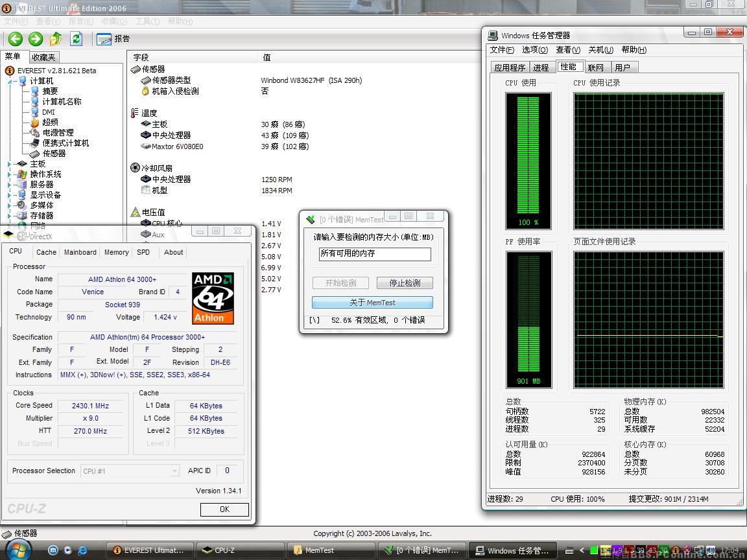Open Task Manager 文件(F) menu
The width and height of the screenshot is (747, 560).
point(502,50)
